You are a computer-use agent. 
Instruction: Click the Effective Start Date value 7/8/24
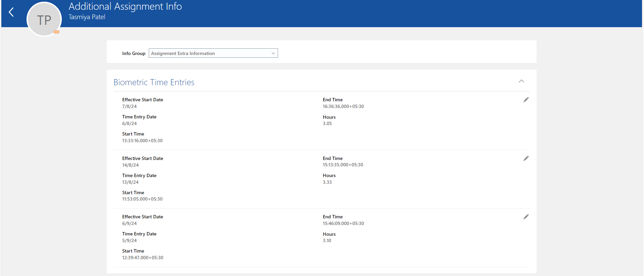129,106
